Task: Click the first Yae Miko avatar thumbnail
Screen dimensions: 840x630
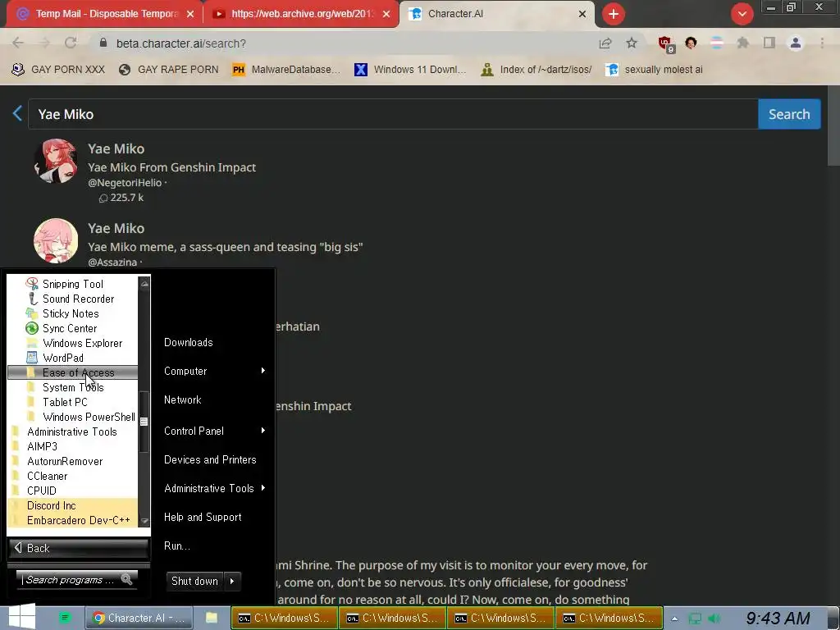Action: point(56,162)
